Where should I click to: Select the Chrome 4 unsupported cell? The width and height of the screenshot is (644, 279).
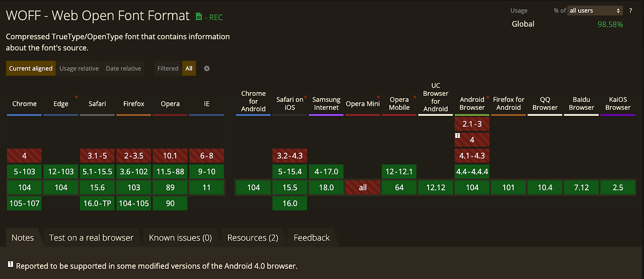[25, 156]
